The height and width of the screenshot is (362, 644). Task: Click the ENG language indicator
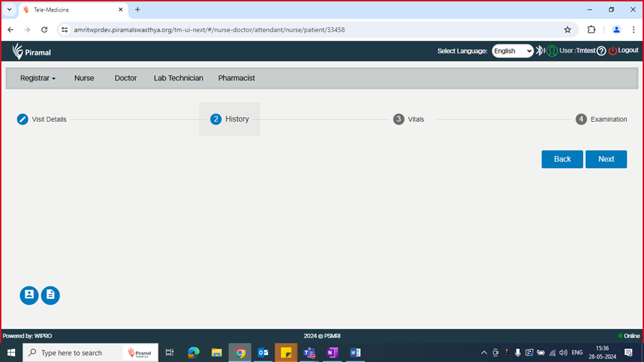(577, 352)
